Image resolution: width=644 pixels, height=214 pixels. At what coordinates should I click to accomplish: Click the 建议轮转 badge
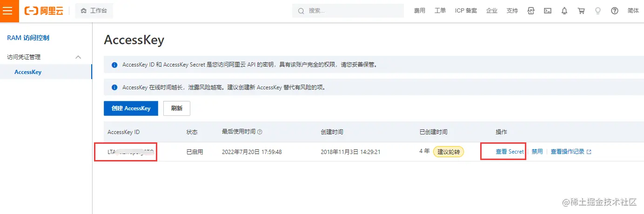(449, 152)
